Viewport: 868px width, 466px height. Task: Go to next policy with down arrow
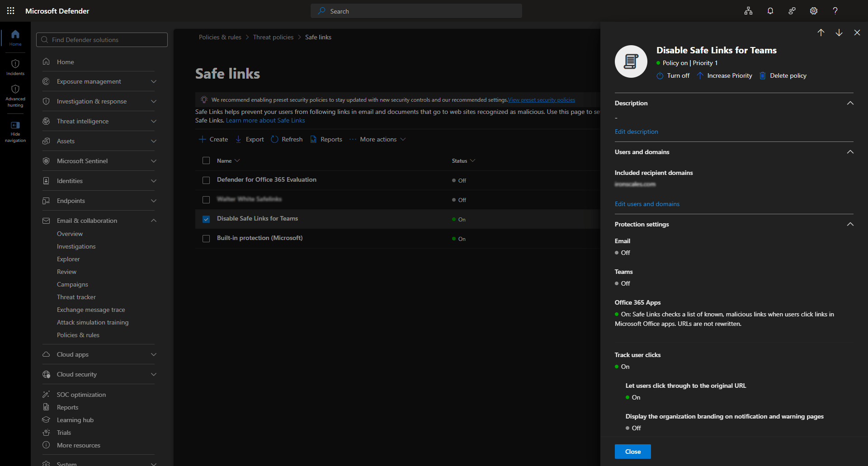click(839, 33)
